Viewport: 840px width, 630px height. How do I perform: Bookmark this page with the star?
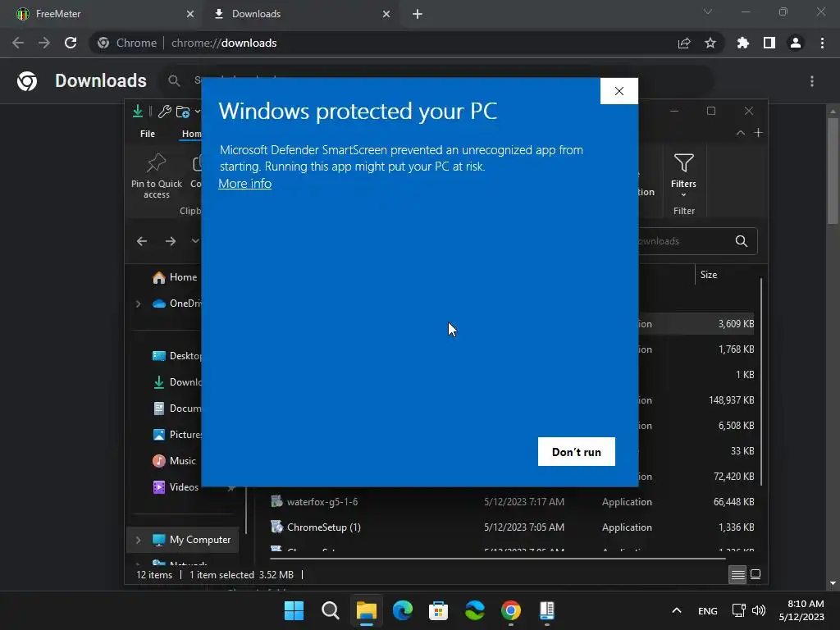click(710, 43)
